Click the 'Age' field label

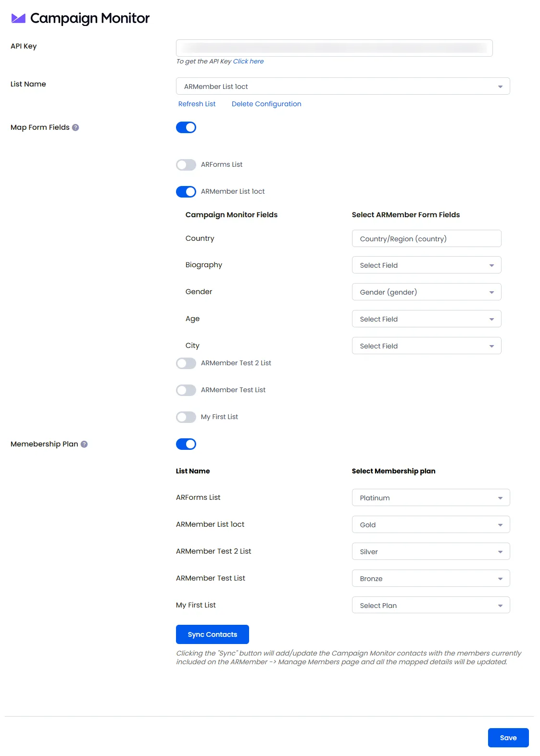[x=192, y=319]
